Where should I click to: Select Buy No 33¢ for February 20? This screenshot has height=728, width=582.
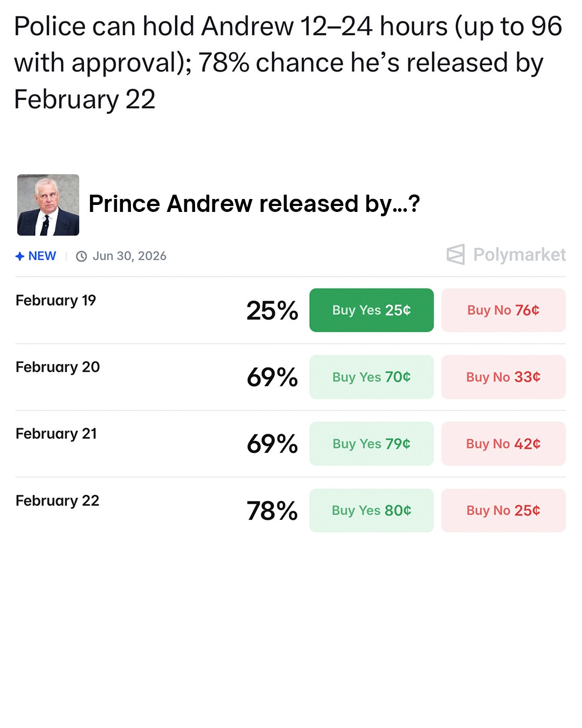tap(503, 377)
